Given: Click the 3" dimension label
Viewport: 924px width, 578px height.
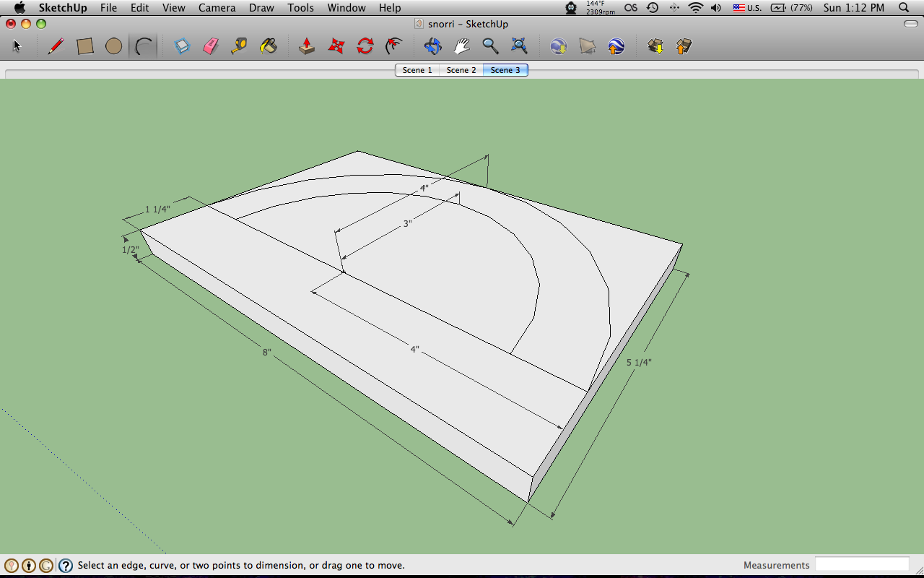Looking at the screenshot, I should [x=407, y=224].
